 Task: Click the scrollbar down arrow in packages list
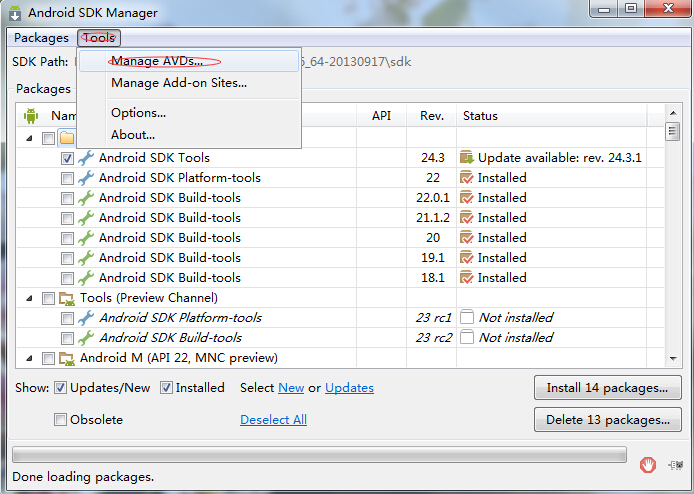(673, 359)
